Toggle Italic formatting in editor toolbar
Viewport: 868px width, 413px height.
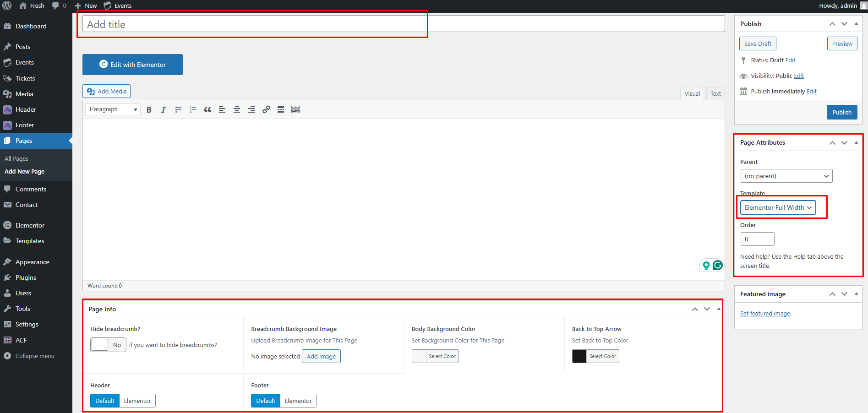164,109
